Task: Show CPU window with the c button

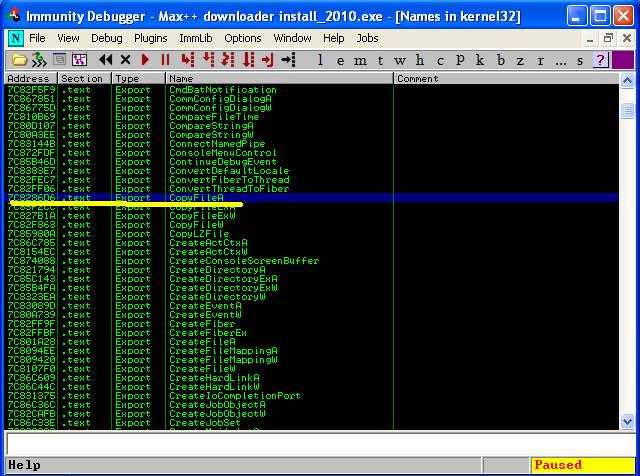Action: [440, 60]
